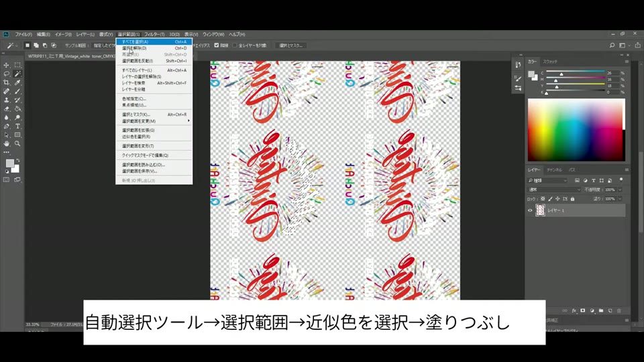
Task: Toggle the layer filter switch
Action: 621,180
